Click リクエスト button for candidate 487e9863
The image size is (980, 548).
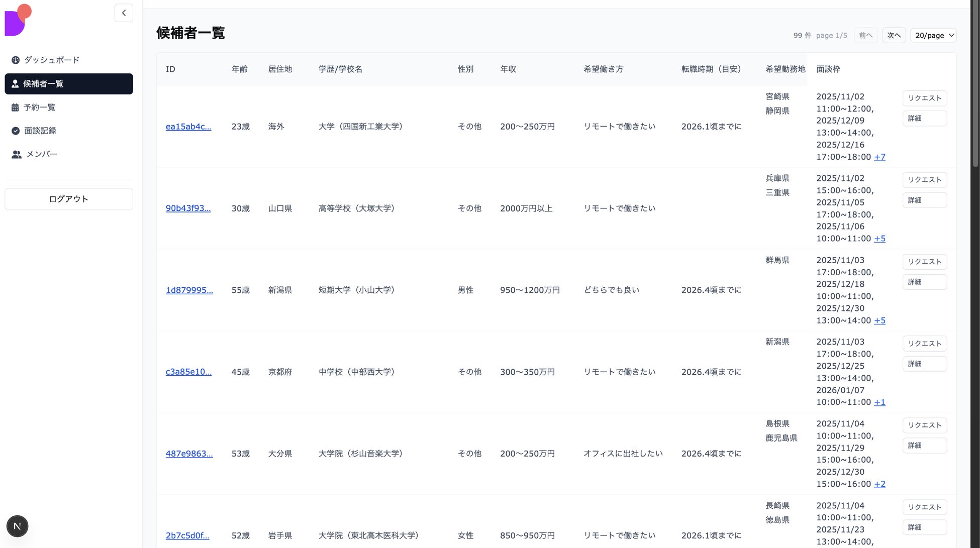click(x=924, y=425)
